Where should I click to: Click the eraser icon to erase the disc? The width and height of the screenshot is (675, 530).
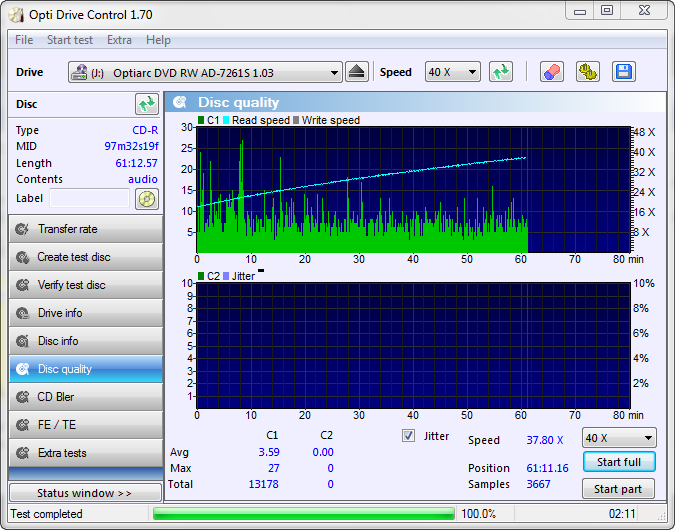pyautogui.click(x=552, y=72)
